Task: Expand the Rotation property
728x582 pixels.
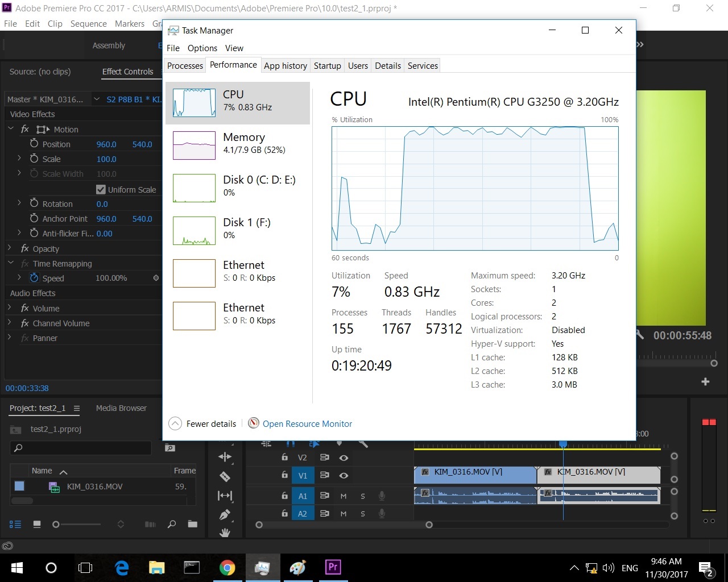Action: 19,203
